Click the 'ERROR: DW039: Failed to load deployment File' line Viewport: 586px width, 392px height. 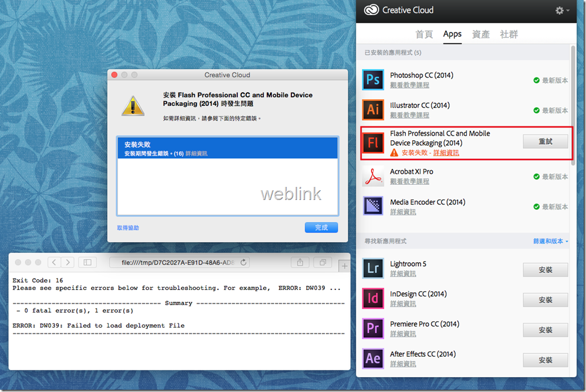pyautogui.click(x=99, y=325)
